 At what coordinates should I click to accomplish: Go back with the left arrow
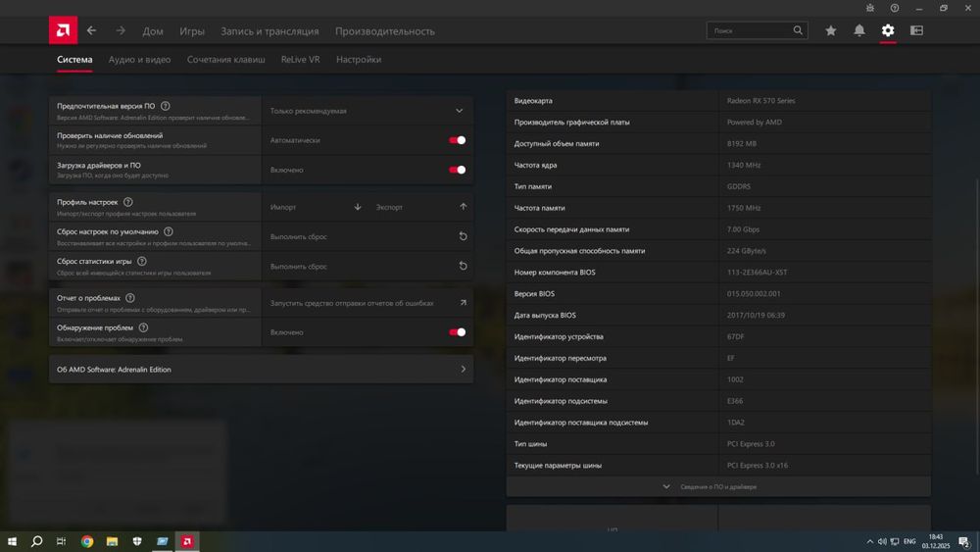(92, 30)
